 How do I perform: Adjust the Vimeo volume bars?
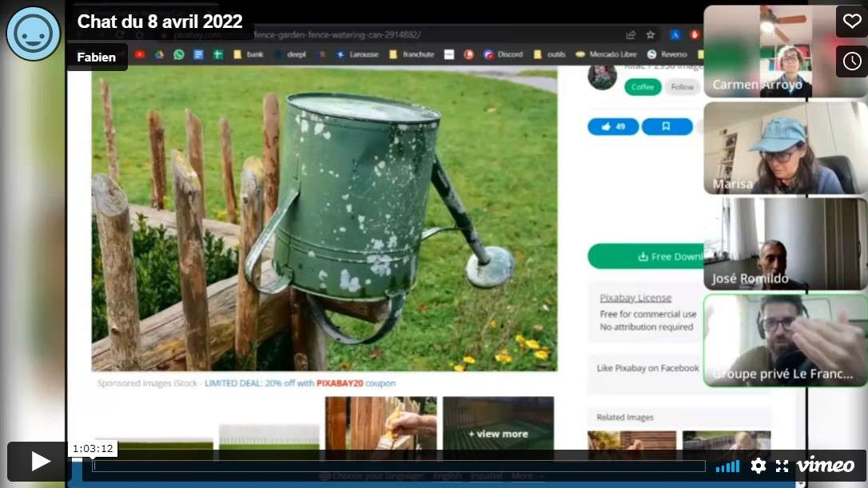[727, 466]
